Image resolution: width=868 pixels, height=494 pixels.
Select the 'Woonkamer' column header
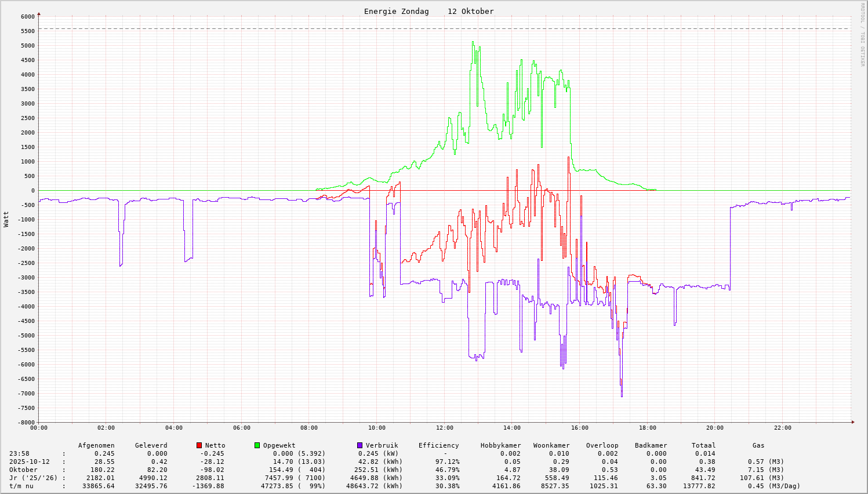tap(551, 445)
